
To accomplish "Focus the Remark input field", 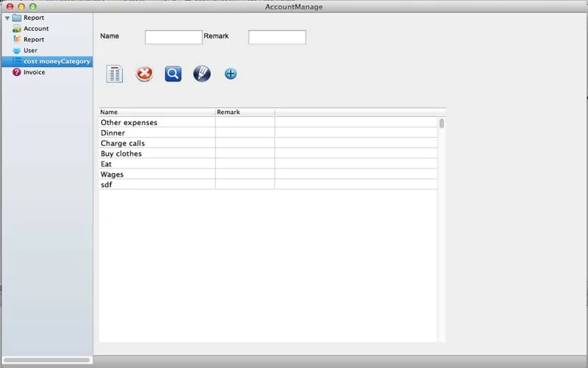I will click(x=277, y=38).
